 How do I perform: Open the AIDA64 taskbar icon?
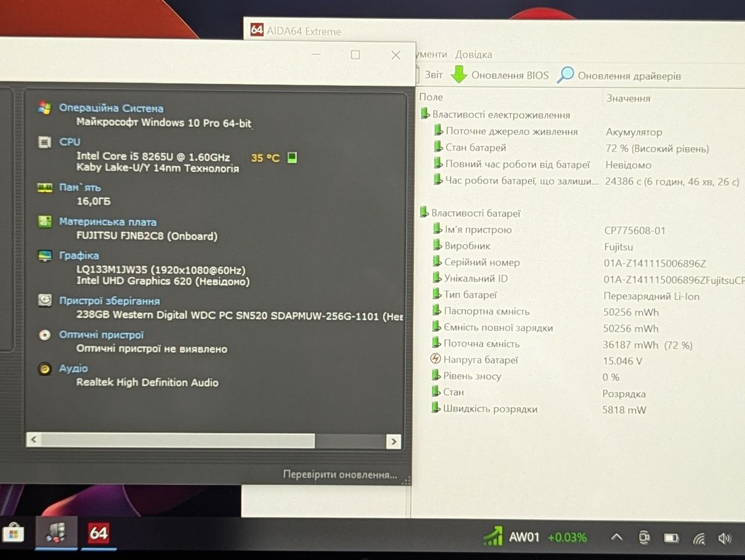[98, 533]
